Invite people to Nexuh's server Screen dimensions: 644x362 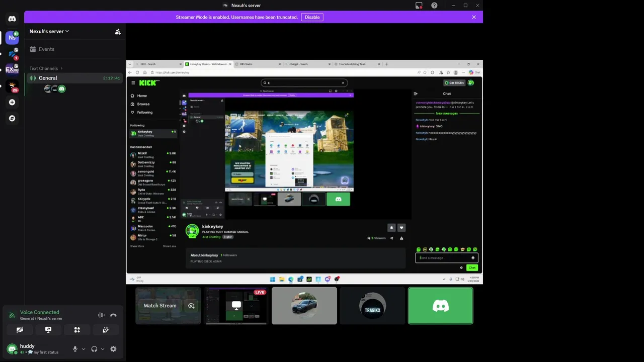[x=118, y=32]
